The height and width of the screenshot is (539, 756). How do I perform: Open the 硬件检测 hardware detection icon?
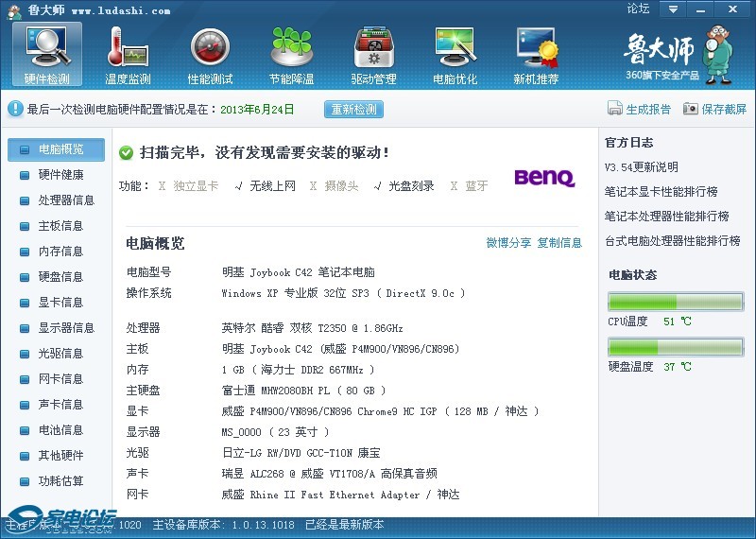click(47, 55)
